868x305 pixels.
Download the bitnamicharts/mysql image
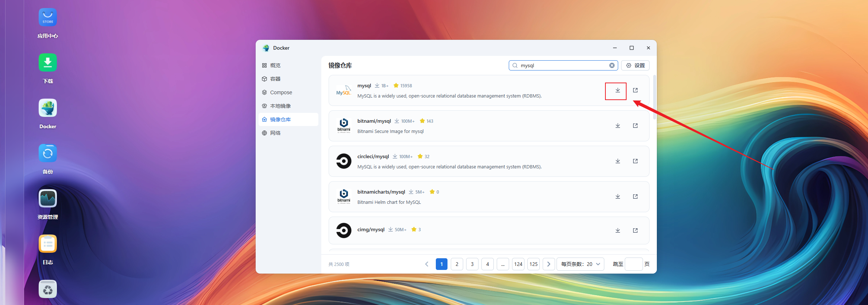(618, 197)
